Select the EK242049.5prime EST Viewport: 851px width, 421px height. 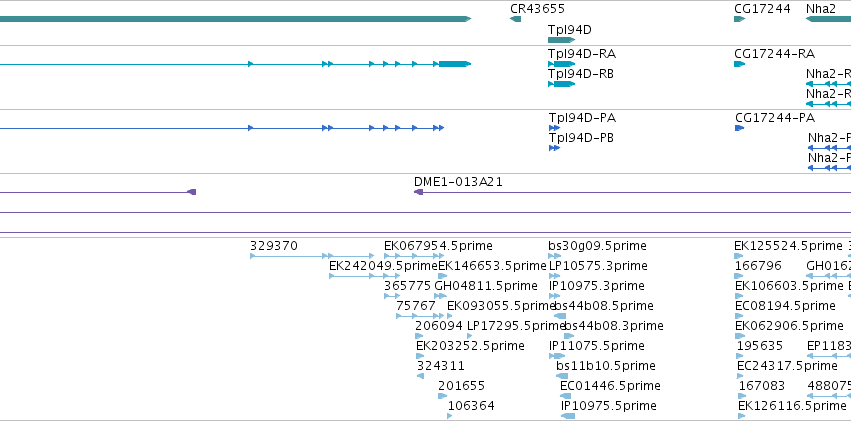pos(365,276)
